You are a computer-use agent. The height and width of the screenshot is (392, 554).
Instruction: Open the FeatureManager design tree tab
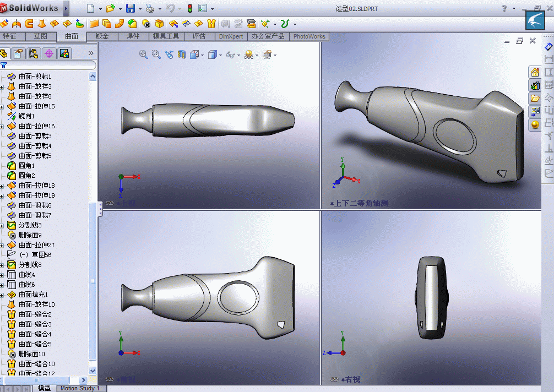tap(4, 53)
